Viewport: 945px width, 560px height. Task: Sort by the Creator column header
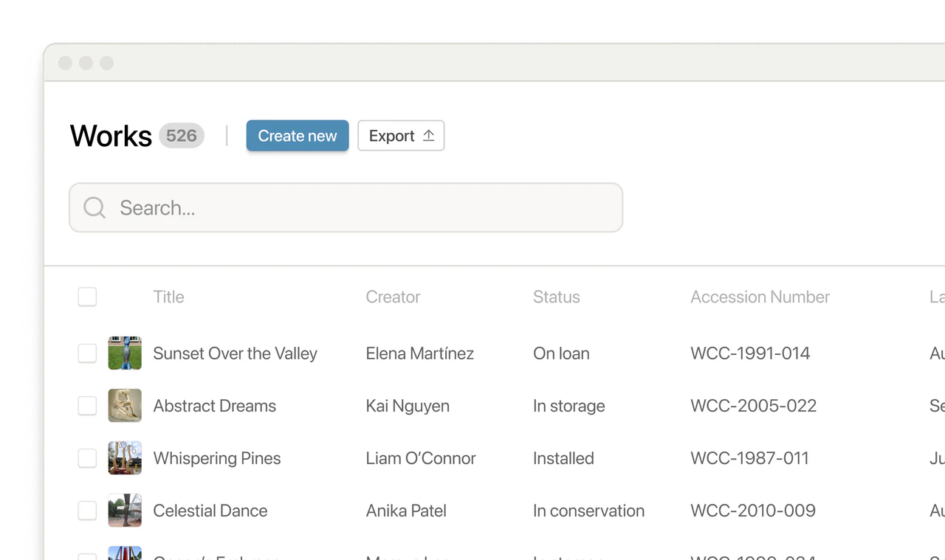click(393, 297)
